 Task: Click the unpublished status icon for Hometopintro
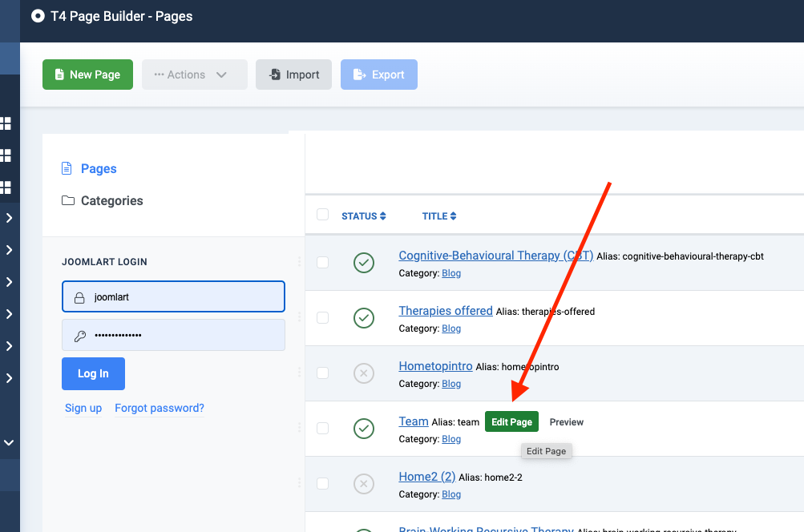(364, 373)
